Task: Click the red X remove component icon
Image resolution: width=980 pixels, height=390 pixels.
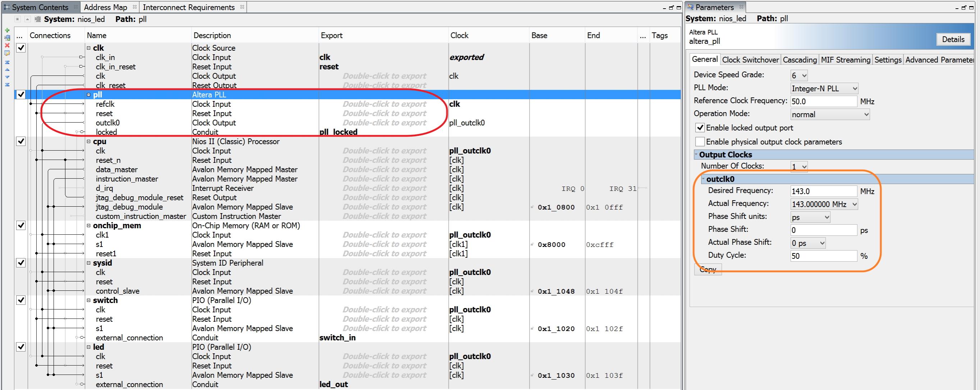Action: [7, 45]
